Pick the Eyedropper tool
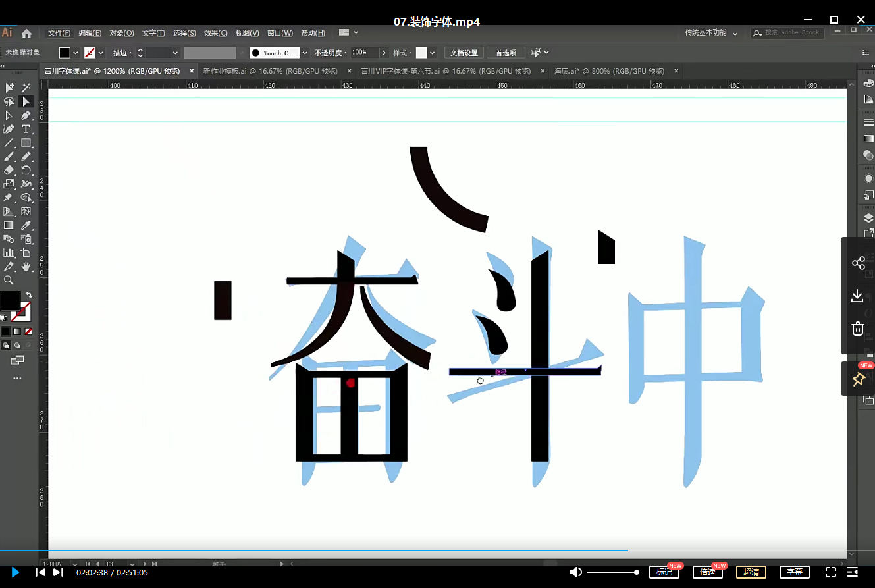Viewport: 875px width, 588px height. [26, 226]
